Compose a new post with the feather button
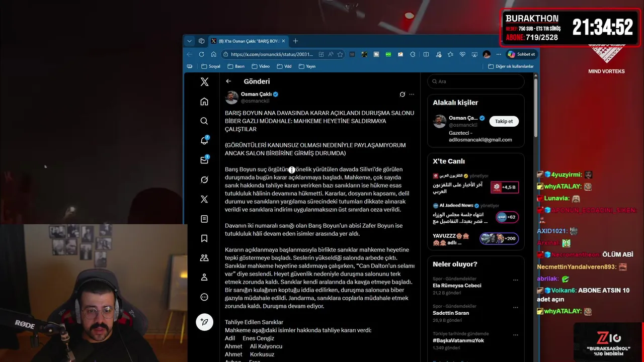 [204, 322]
